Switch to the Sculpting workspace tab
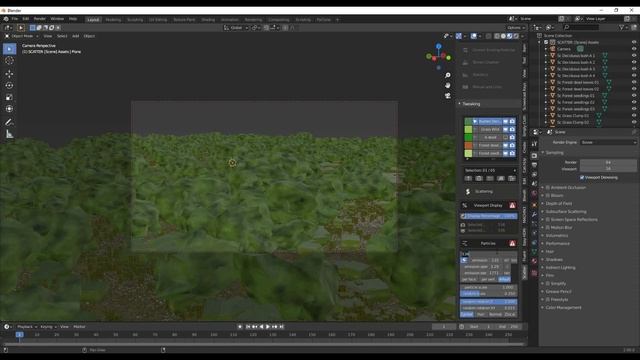This screenshot has width=640, height=360. (135, 20)
